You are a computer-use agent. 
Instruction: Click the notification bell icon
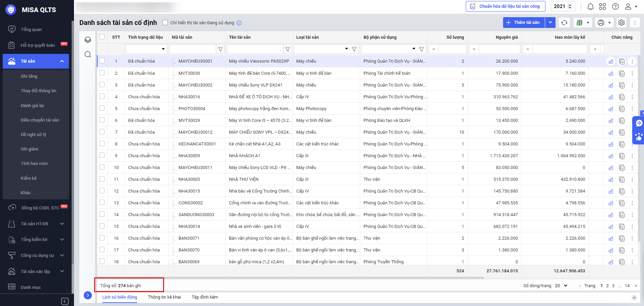tap(590, 6)
